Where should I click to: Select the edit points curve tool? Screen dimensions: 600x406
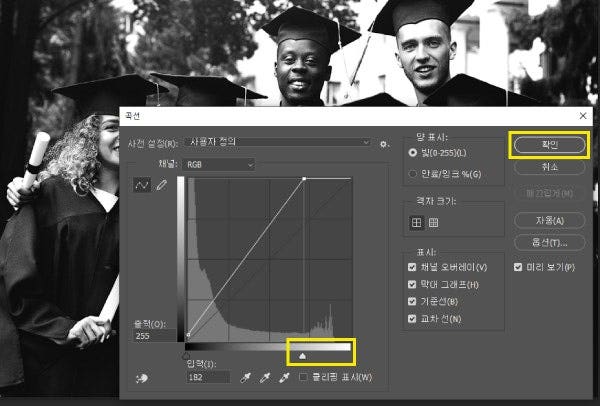[142, 186]
